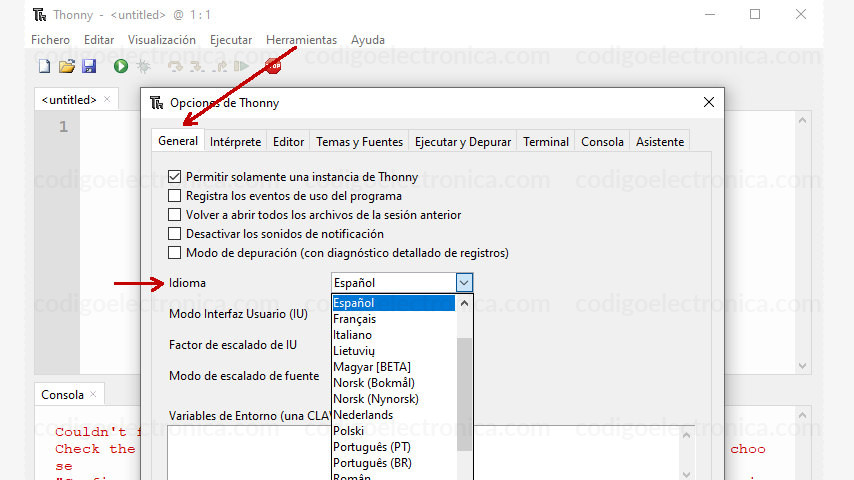Uncheck Permitir solamente una instancia de Thonny
The height and width of the screenshot is (480, 854).
tap(174, 177)
